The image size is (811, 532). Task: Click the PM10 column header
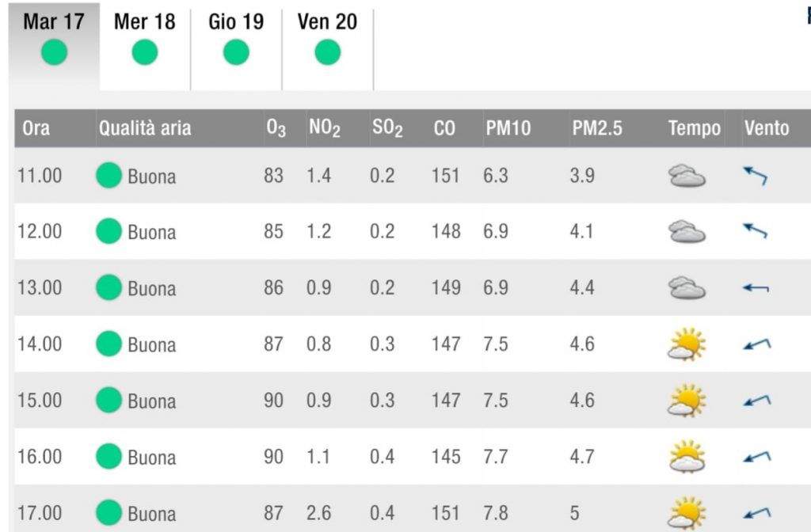[x=508, y=128]
